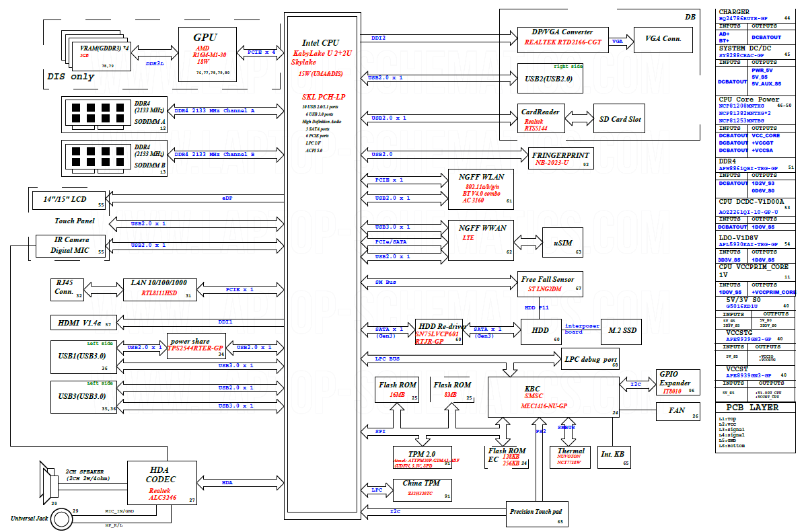Click the RJ45 Conn. block
Image resolution: width=806 pixels, height=532 pixels.
67,289
